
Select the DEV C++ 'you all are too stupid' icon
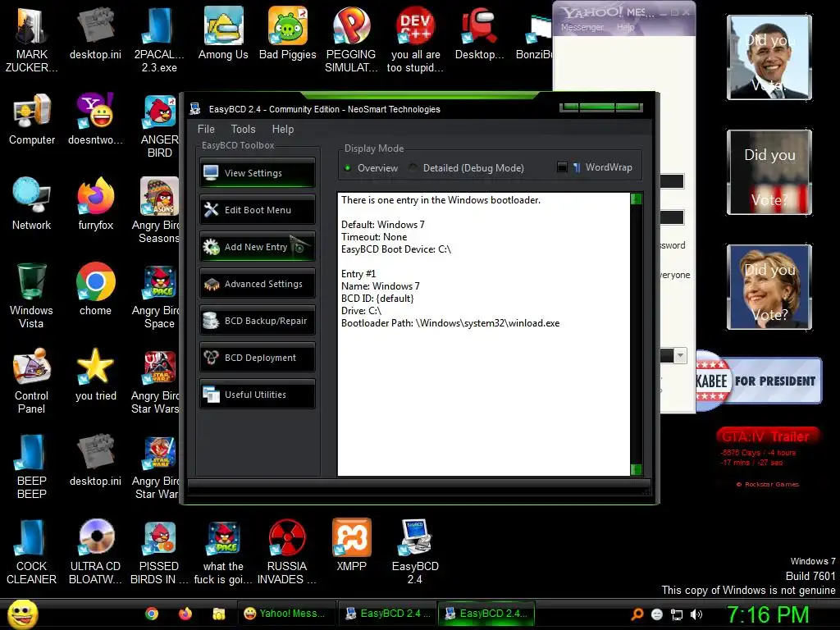coord(415,39)
